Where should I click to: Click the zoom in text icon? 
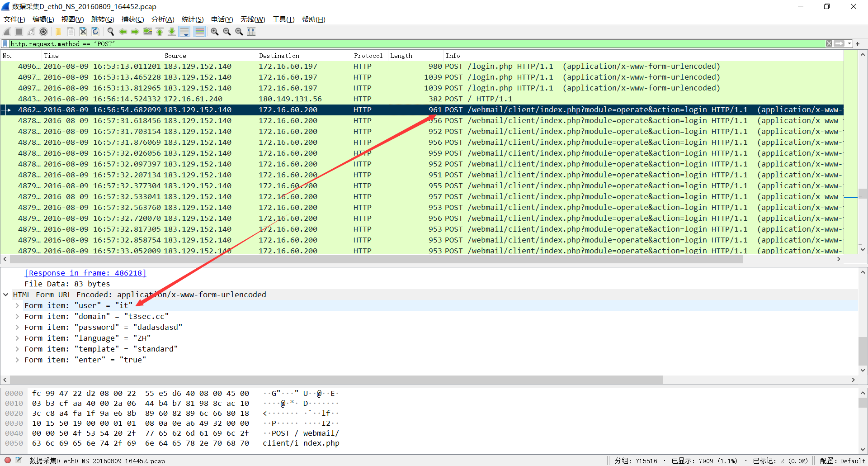pyautogui.click(x=215, y=32)
